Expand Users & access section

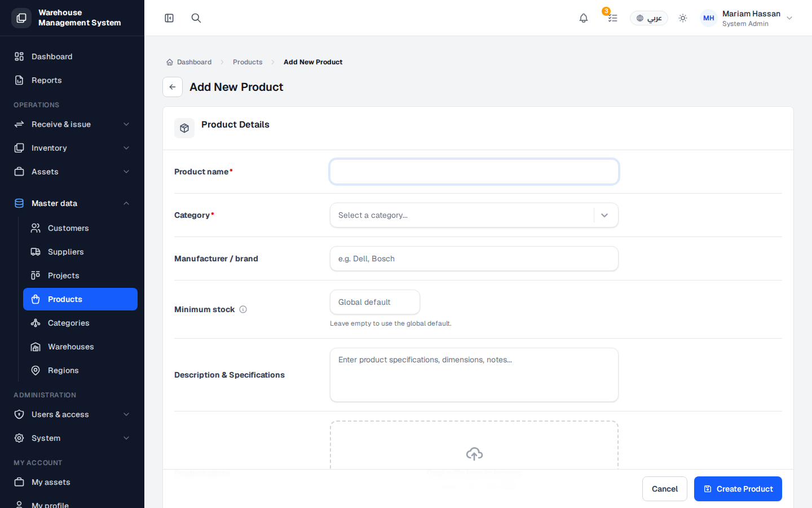72,414
